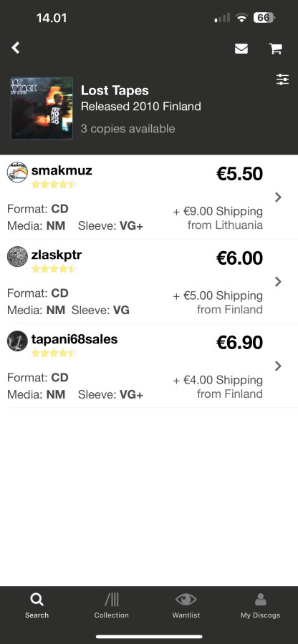Expand the €6.00 listing chevron
The height and width of the screenshot is (644, 298).
click(x=278, y=282)
